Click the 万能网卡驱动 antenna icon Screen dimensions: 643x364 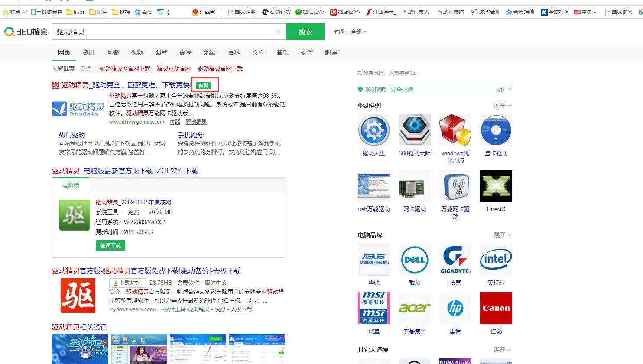(455, 186)
